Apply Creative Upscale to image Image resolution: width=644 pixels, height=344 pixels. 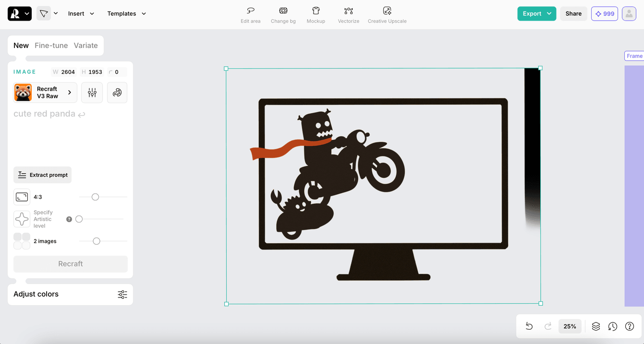(387, 15)
